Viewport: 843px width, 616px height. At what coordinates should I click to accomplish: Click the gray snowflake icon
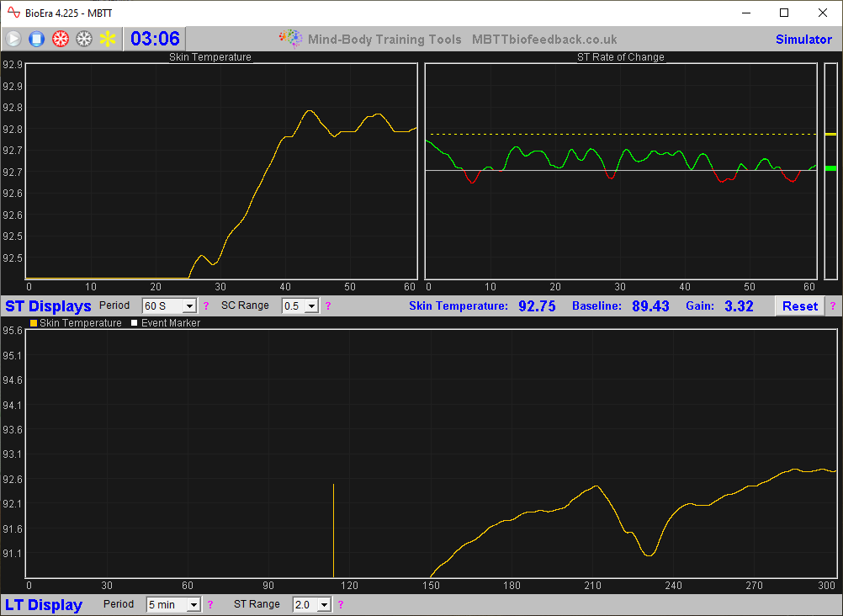[x=83, y=39]
